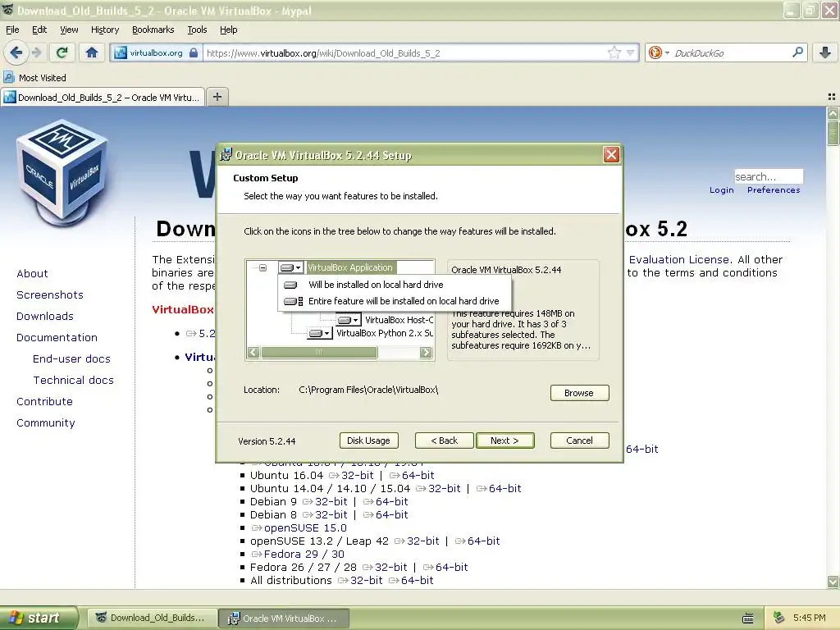Viewport: 840px width, 630px height.
Task: Click the browser forward arrow
Action: pyautogui.click(x=36, y=52)
